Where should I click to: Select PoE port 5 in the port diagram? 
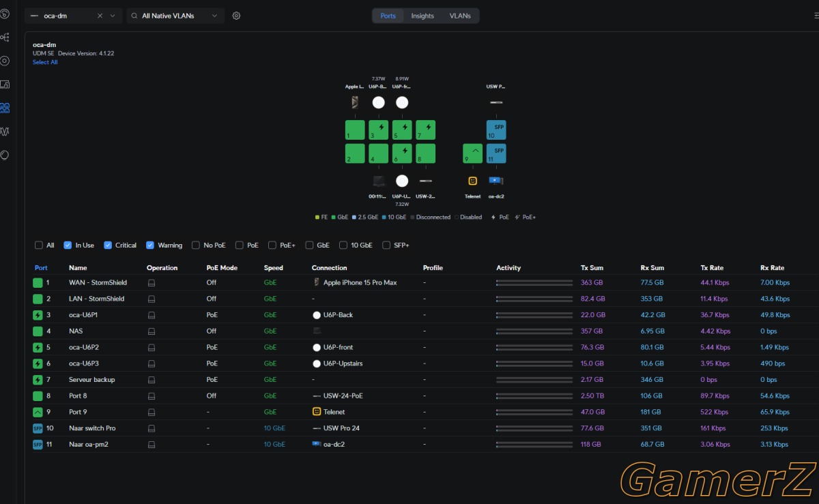coord(402,130)
